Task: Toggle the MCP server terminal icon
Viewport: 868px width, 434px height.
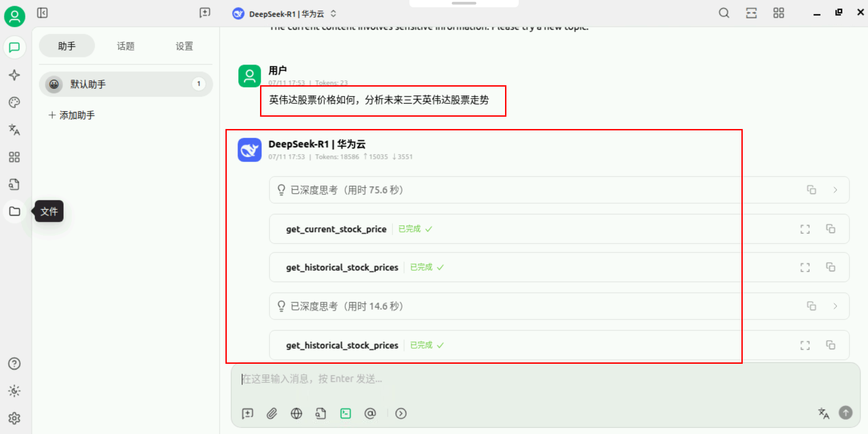Action: (x=346, y=413)
